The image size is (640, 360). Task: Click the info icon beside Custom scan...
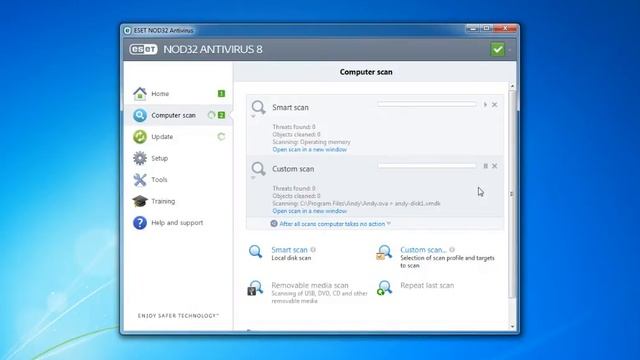452,250
